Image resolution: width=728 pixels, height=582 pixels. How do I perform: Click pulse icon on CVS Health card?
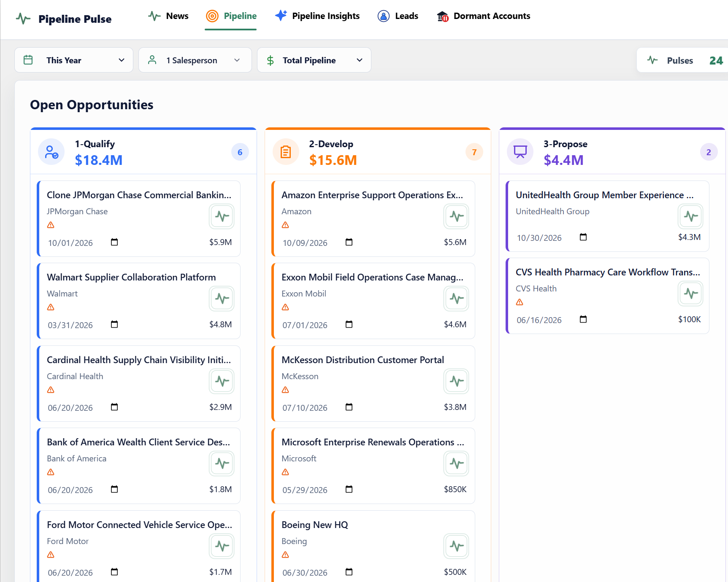[x=691, y=294]
